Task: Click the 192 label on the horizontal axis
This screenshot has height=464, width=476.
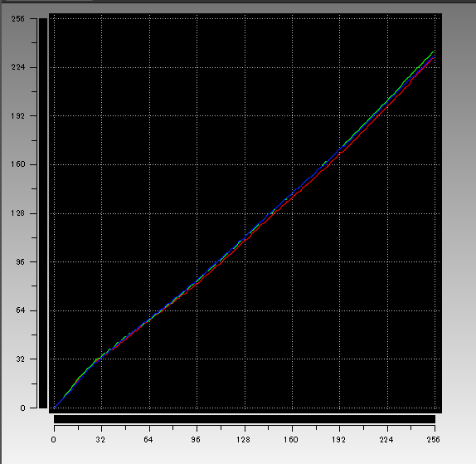Action: point(338,440)
